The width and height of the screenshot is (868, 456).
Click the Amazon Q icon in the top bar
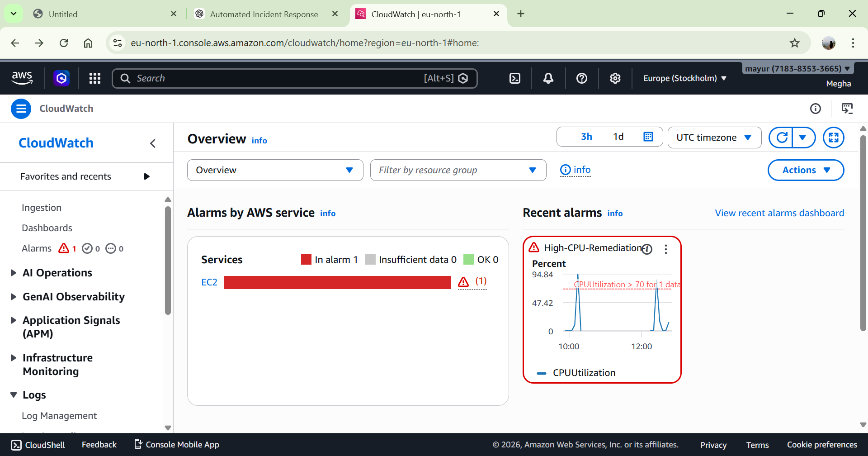point(61,78)
